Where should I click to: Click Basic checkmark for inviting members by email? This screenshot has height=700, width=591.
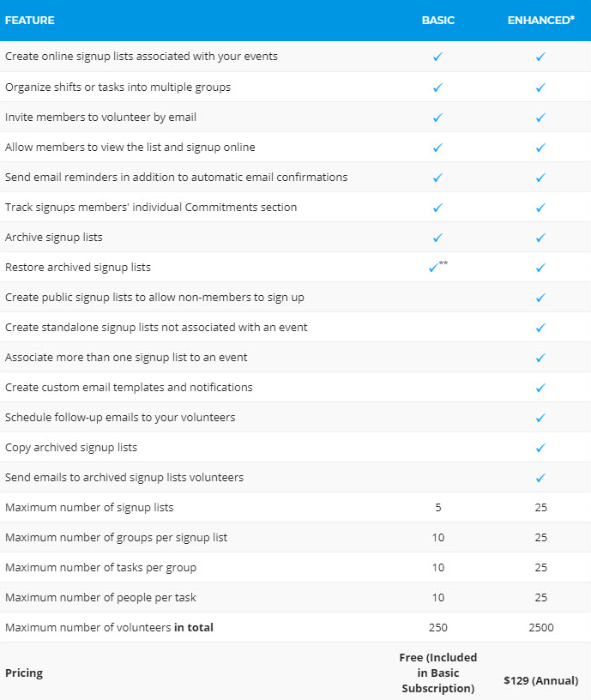pos(437,118)
